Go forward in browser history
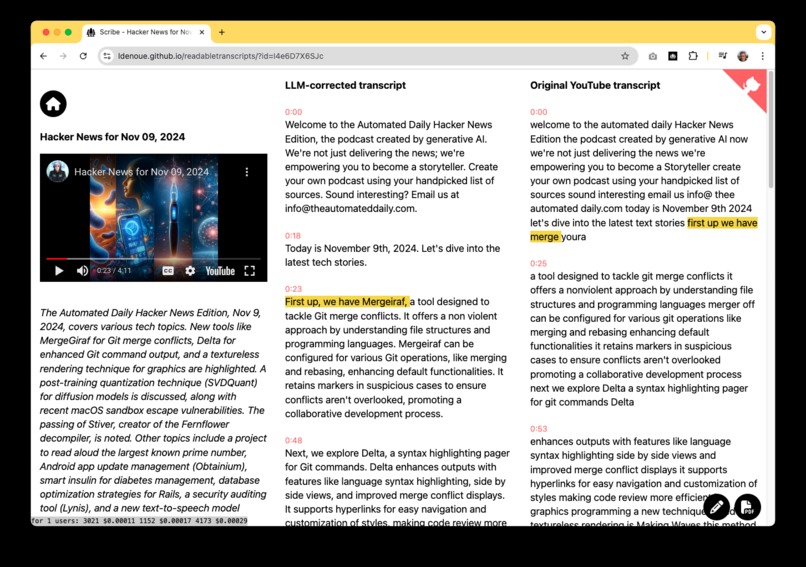 (x=63, y=56)
